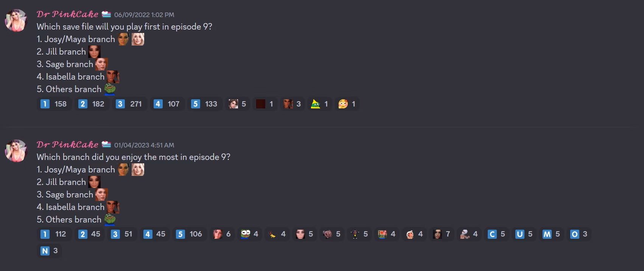Screen dimensions: 644x271
Task: Select the letter C reaction with 5
Action: [x=496, y=234]
